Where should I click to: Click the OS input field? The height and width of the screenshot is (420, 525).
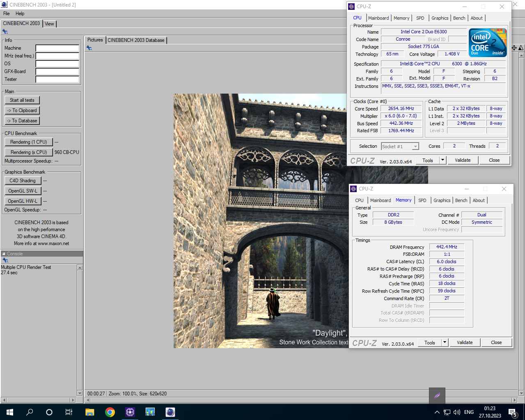(57, 64)
